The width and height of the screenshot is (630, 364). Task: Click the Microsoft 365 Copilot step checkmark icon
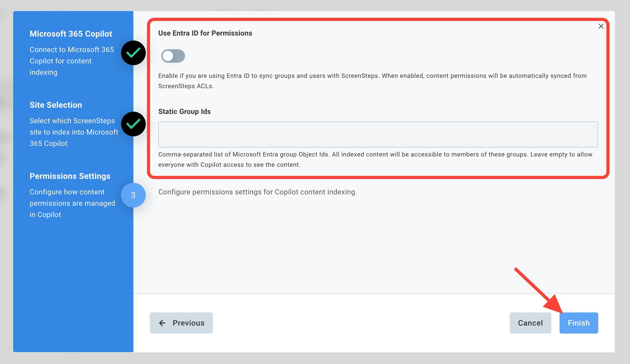click(x=133, y=53)
